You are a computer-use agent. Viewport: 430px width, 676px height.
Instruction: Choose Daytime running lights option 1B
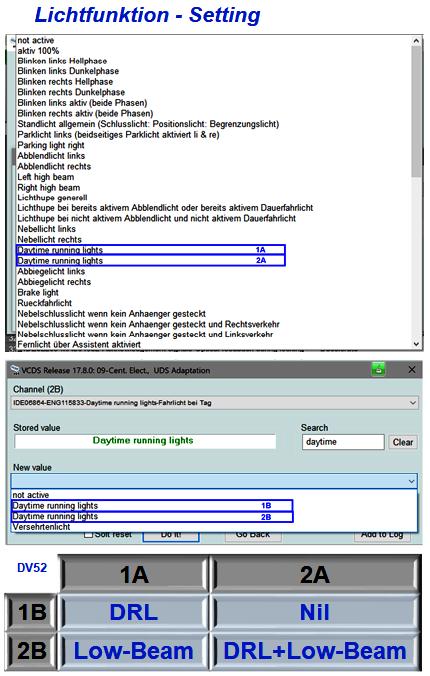click(x=152, y=505)
